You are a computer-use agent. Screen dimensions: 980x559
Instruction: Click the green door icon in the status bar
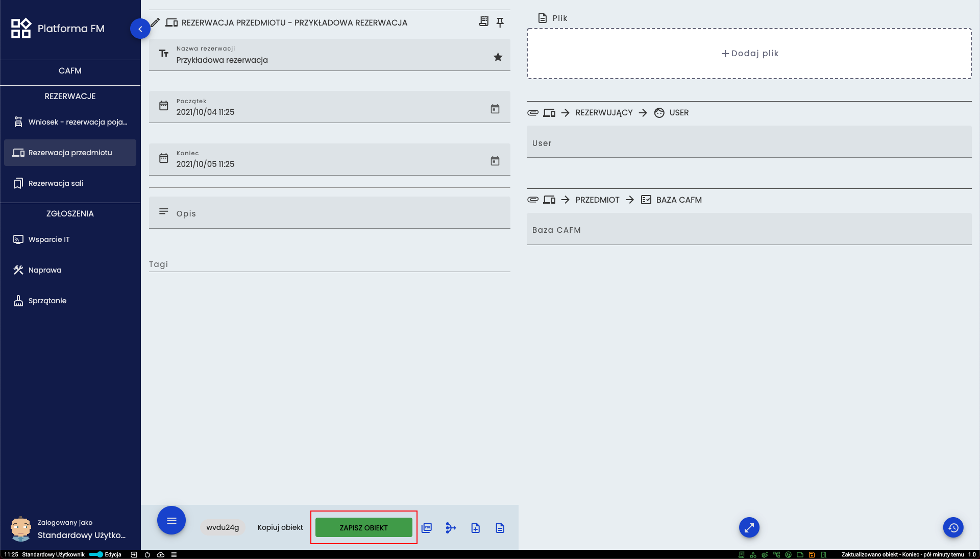824,554
